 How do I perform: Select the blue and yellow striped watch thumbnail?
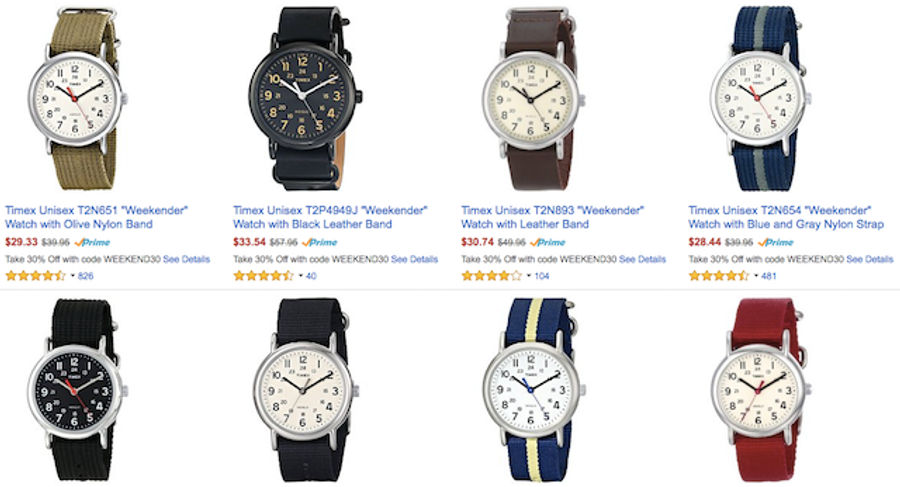tap(534, 391)
